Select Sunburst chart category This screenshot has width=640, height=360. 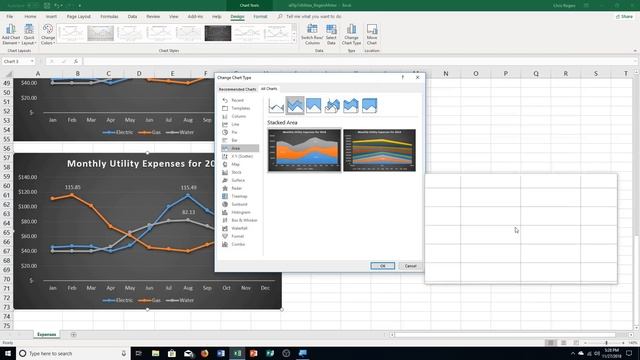point(240,204)
